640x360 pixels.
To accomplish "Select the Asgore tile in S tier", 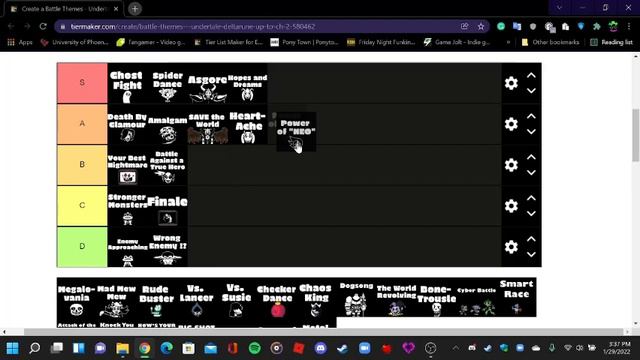I will pyautogui.click(x=207, y=83).
